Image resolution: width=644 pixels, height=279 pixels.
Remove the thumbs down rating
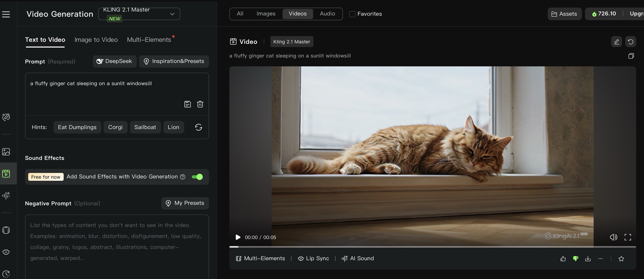coord(575,259)
